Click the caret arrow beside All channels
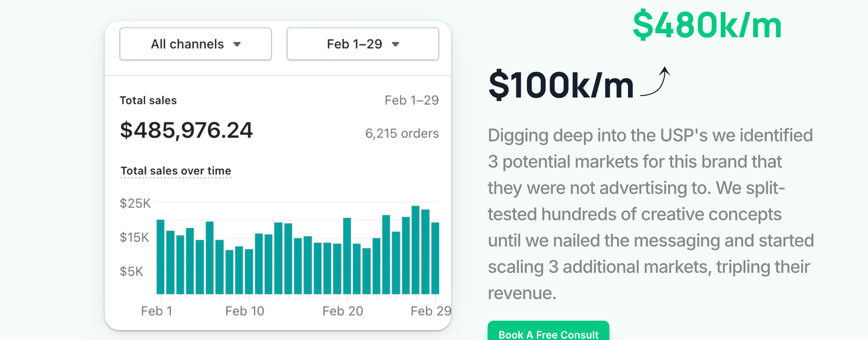This screenshot has height=340, width=868. point(237,45)
